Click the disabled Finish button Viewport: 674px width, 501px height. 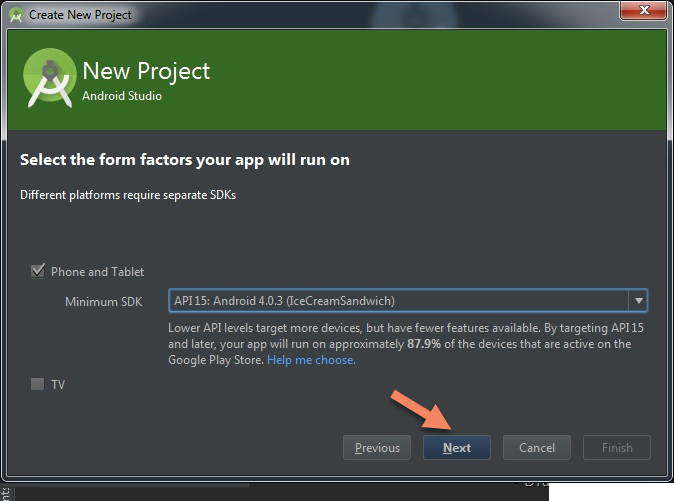tap(617, 447)
